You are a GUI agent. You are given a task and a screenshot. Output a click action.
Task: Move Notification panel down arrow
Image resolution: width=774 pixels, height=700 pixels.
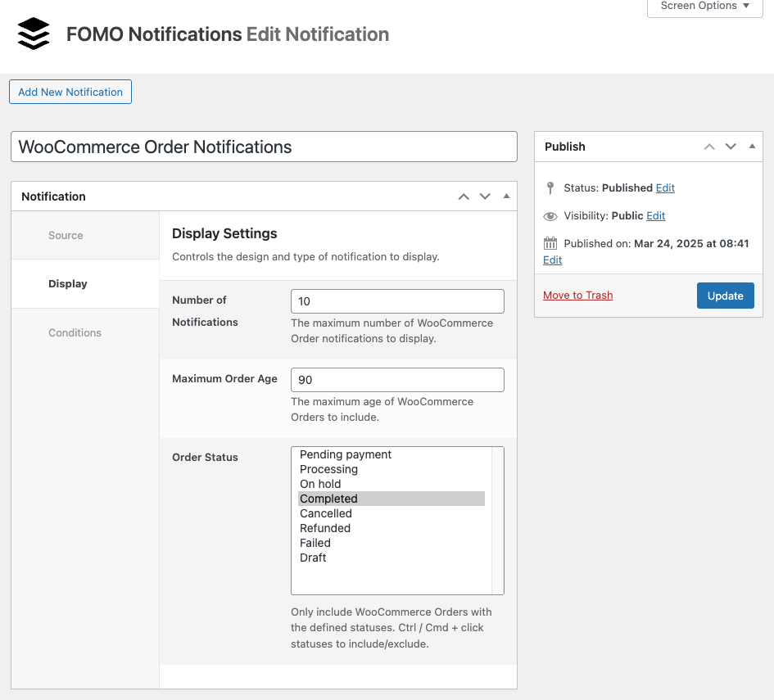485,196
